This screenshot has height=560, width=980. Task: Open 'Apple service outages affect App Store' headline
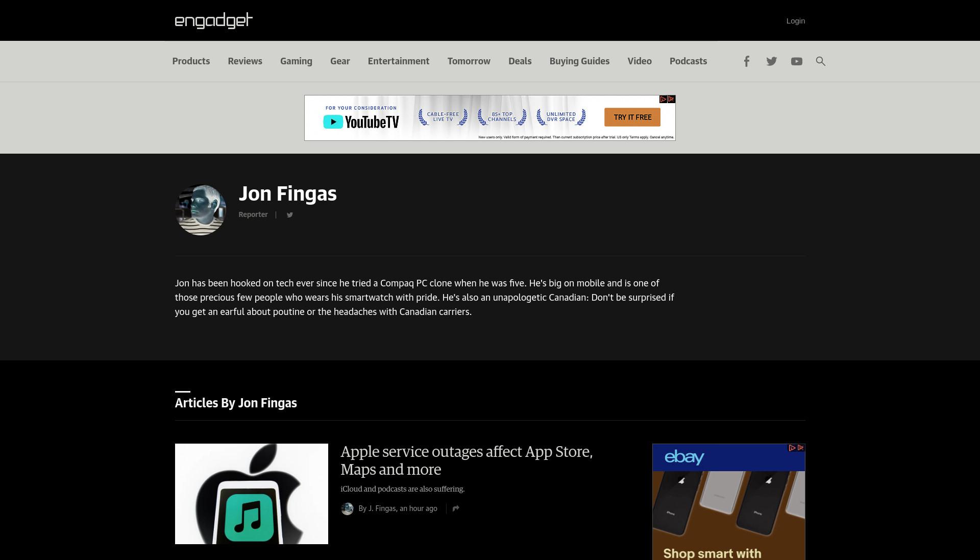pyautogui.click(x=467, y=460)
